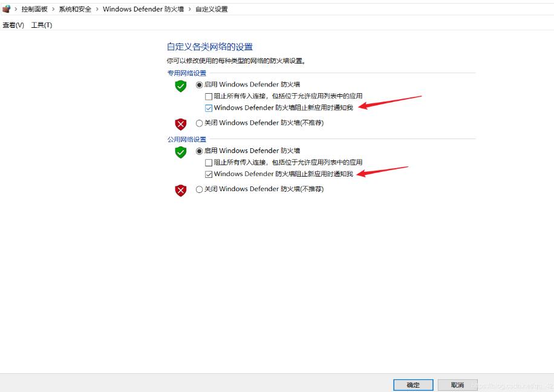Click the 自定义各类网络的设置 heading
This screenshot has width=554, height=392.
click(210, 47)
